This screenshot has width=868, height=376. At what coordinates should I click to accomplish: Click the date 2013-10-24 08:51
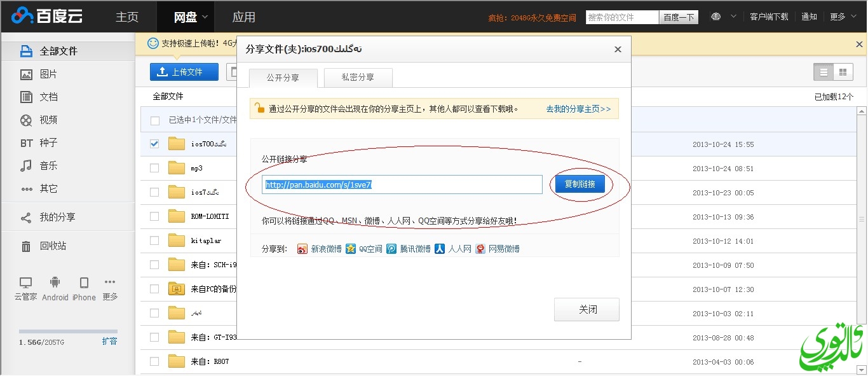[x=723, y=169]
